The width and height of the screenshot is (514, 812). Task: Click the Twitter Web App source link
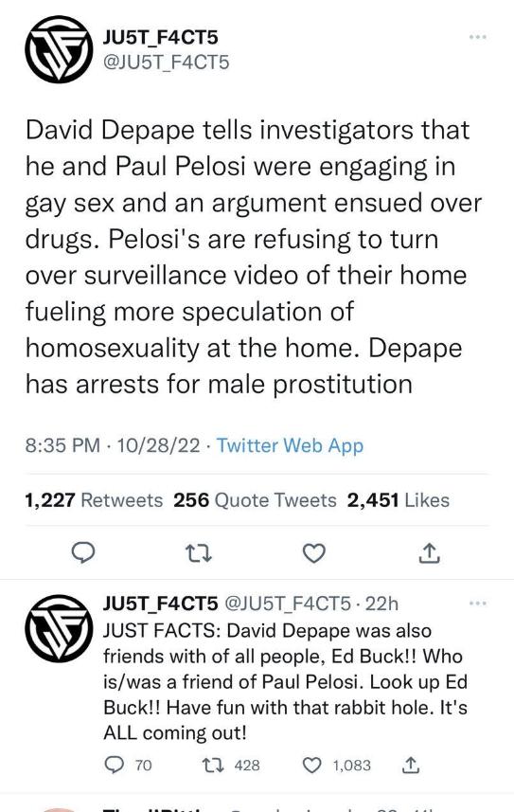pyautogui.click(x=290, y=445)
